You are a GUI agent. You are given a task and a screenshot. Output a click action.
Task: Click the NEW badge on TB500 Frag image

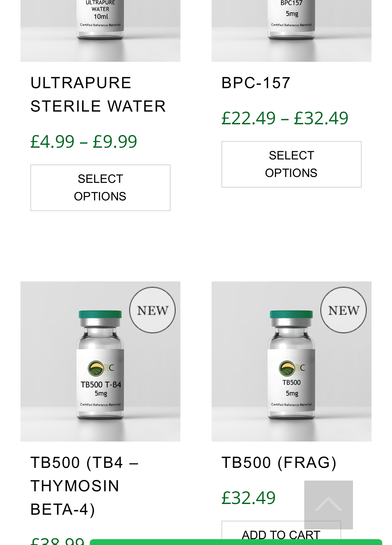tap(344, 310)
